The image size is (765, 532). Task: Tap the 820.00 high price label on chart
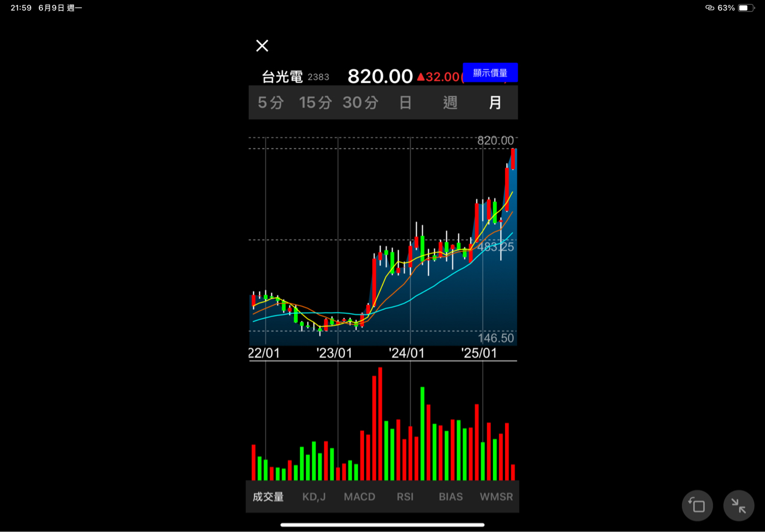point(495,140)
